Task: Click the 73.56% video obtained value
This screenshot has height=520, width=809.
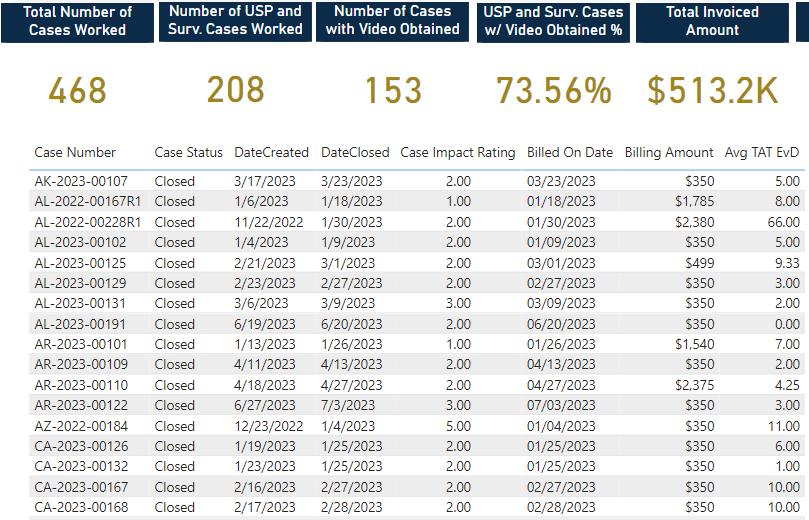Action: (553, 90)
